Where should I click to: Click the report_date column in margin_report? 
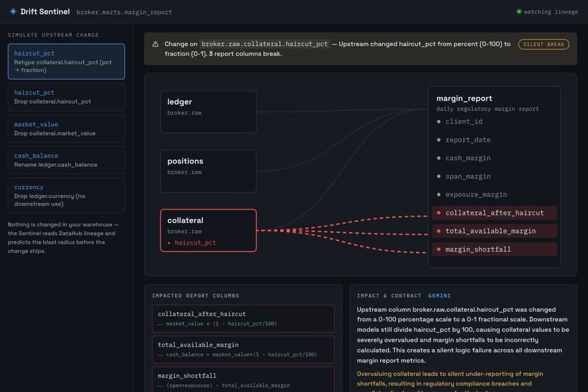[x=468, y=140]
